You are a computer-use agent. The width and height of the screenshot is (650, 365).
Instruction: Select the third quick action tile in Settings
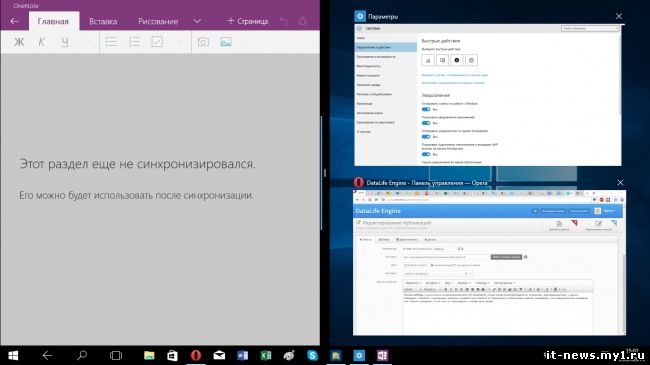pos(457,60)
